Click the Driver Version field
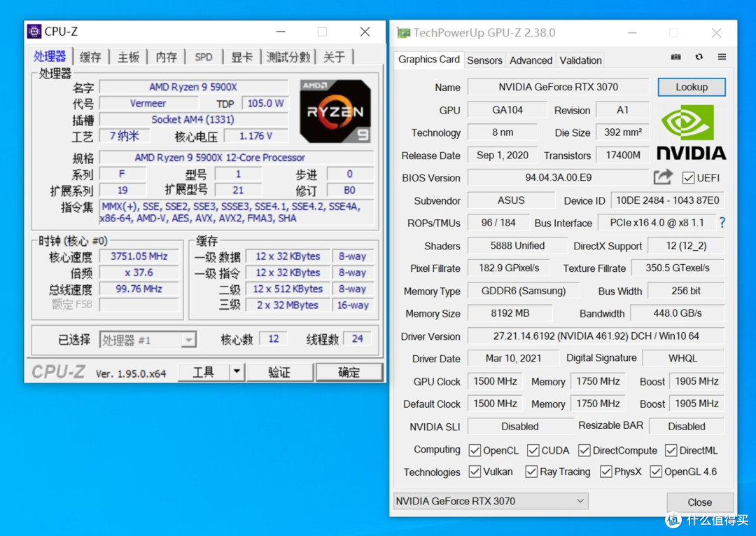Image resolution: width=756 pixels, height=536 pixels. click(x=596, y=336)
